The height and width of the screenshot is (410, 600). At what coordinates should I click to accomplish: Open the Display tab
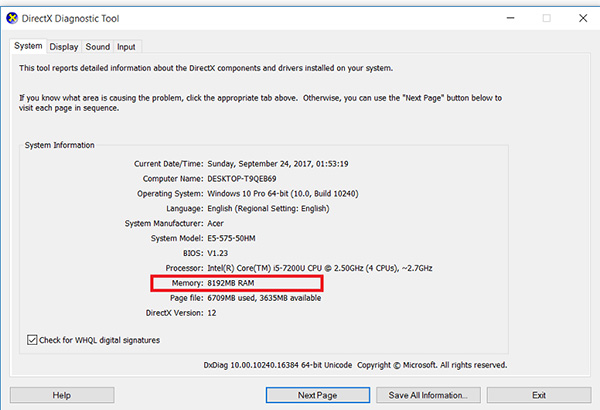[x=64, y=47]
